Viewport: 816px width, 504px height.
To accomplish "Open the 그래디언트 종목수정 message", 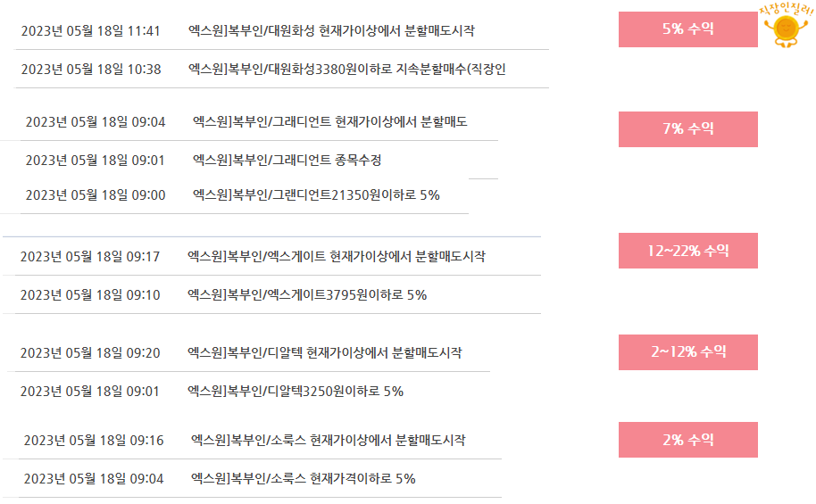I will [x=287, y=161].
